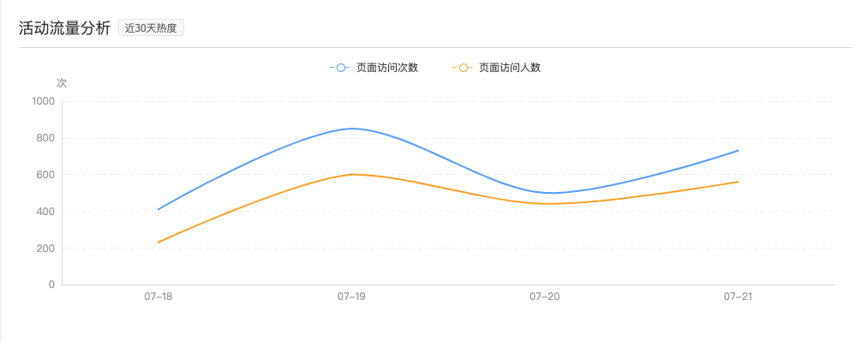Click the 200 y-axis value

[x=46, y=248]
